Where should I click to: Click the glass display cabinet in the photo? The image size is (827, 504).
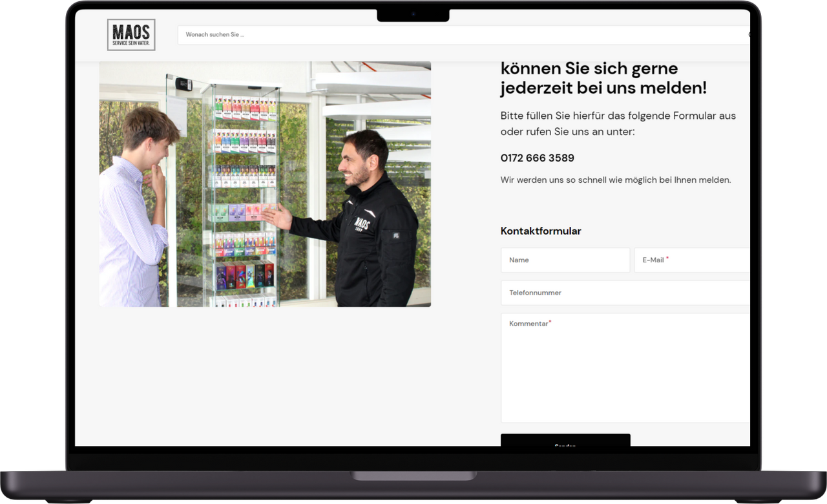point(244,194)
